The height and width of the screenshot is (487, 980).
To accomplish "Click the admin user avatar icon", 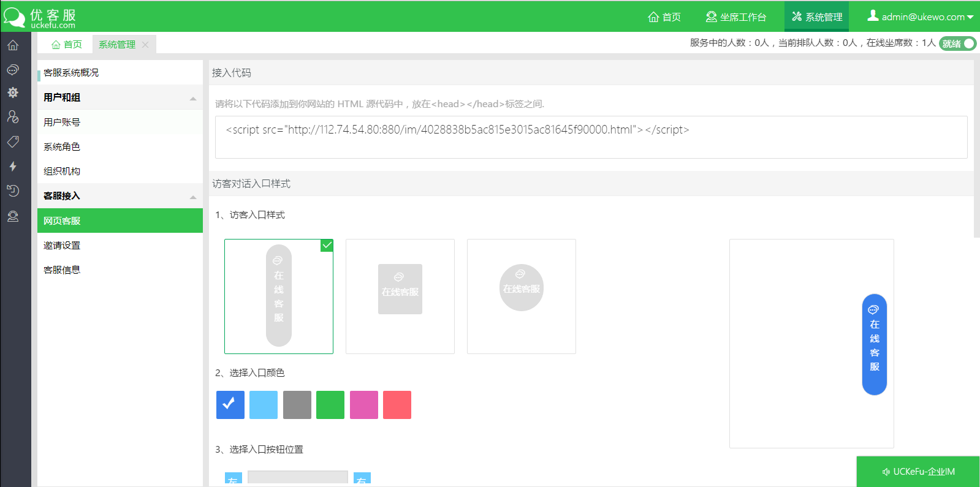I will click(873, 16).
